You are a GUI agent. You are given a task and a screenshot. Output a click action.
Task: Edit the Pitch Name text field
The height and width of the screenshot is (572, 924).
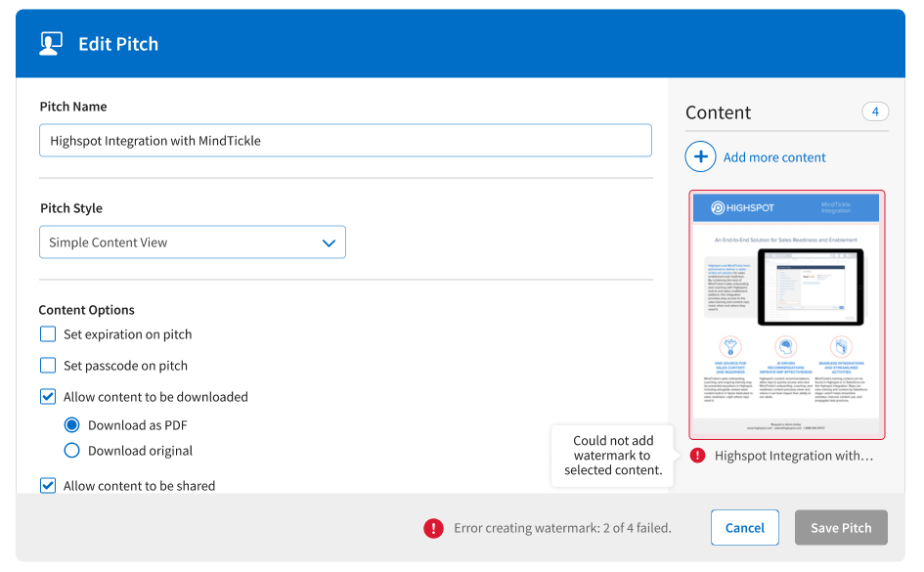pyautogui.click(x=345, y=140)
